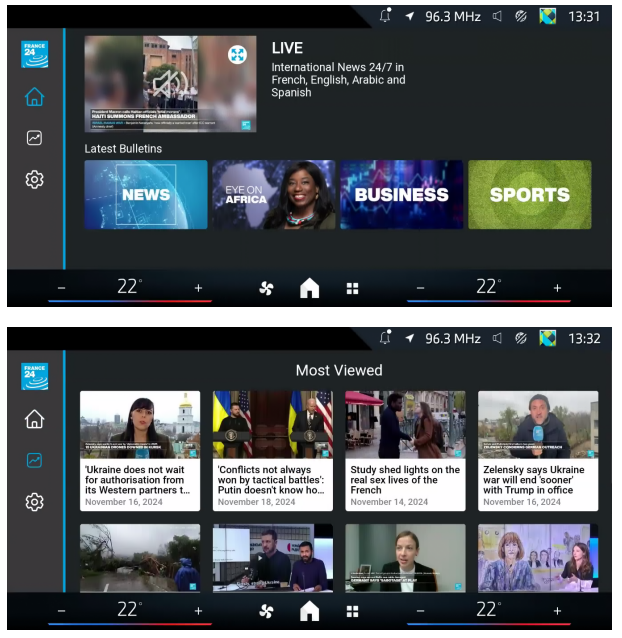Toggle speaker mute in the 13:31 status bar
This screenshot has width=622, height=638.
tap(497, 16)
